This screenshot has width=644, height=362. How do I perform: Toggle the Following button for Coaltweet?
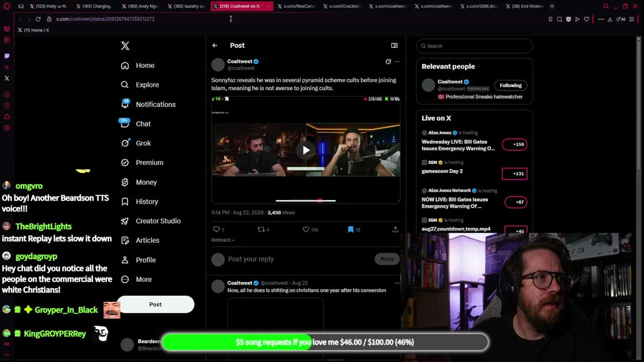(x=511, y=85)
